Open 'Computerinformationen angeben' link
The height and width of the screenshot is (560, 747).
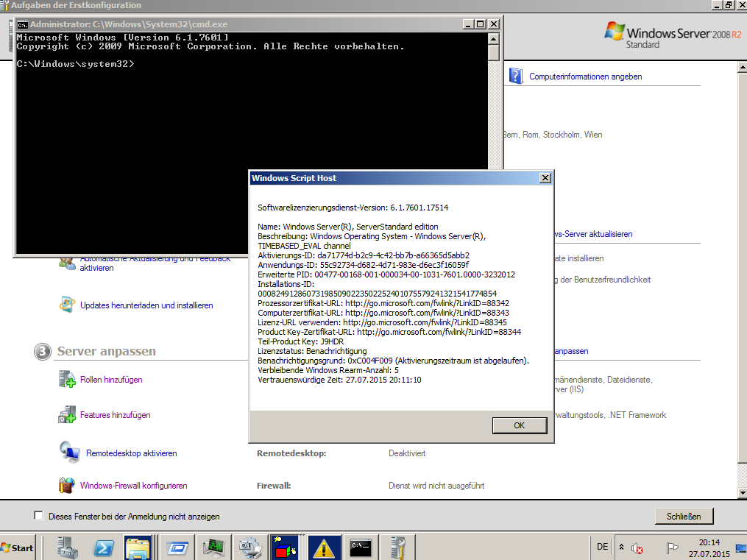click(586, 77)
